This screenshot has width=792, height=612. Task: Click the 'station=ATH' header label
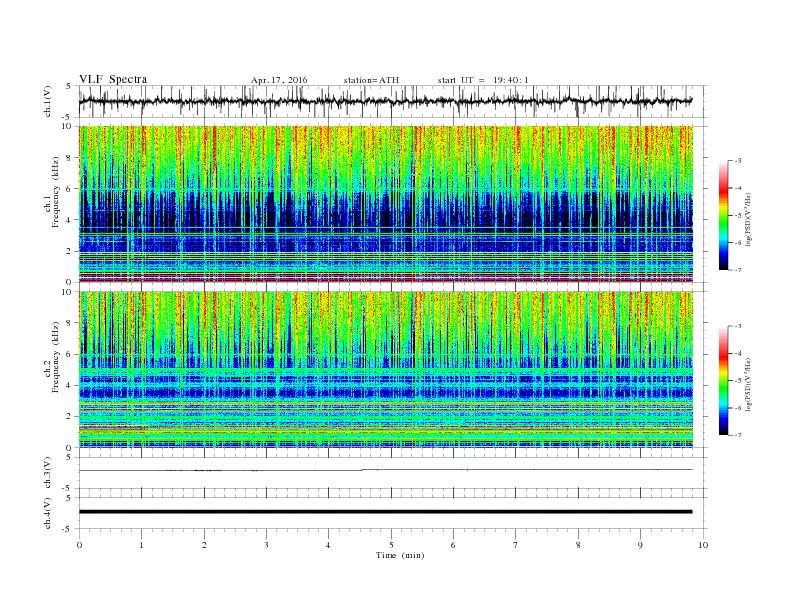[x=371, y=80]
